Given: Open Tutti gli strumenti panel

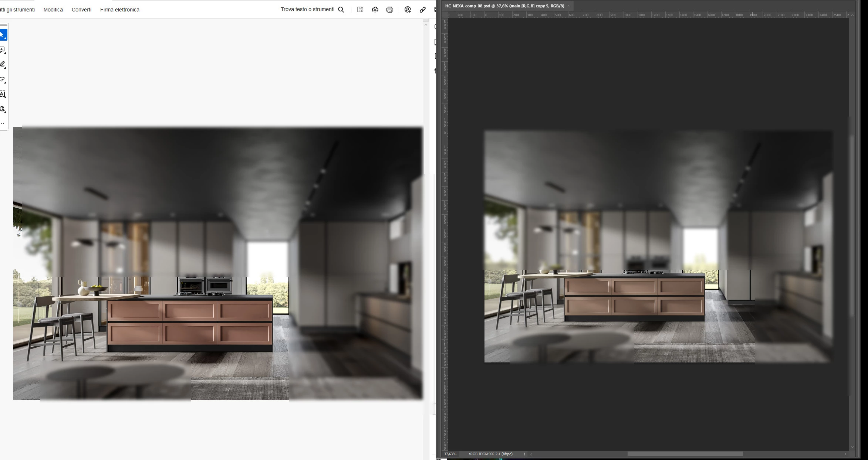Looking at the screenshot, I should [x=17, y=10].
